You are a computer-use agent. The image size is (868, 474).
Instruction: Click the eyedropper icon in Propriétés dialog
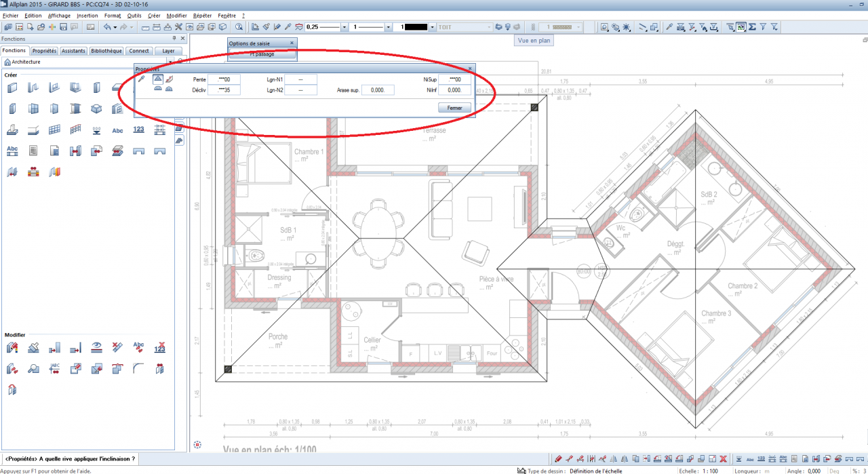click(141, 79)
